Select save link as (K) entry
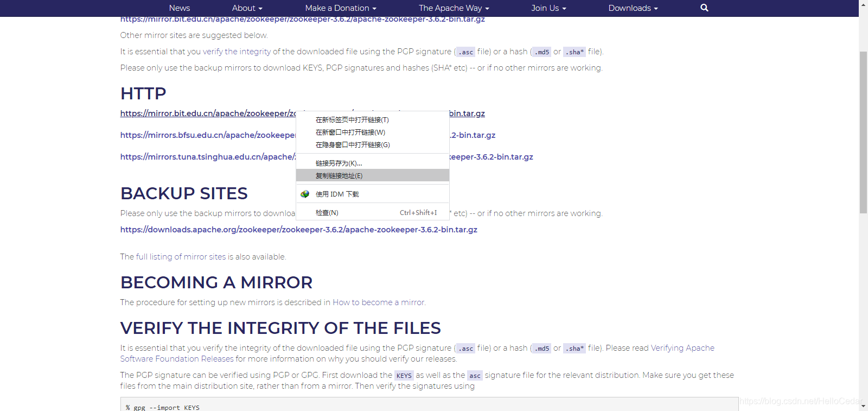This screenshot has width=868, height=411. tap(373, 163)
